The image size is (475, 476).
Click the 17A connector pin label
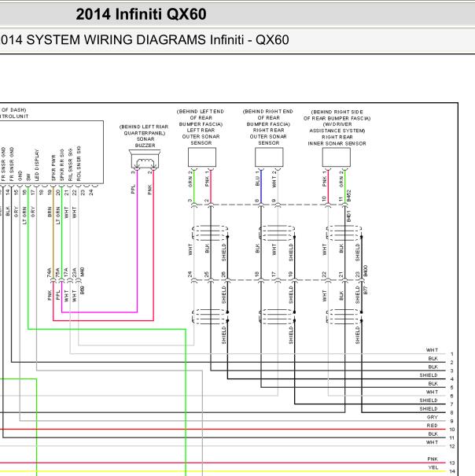click(66, 272)
